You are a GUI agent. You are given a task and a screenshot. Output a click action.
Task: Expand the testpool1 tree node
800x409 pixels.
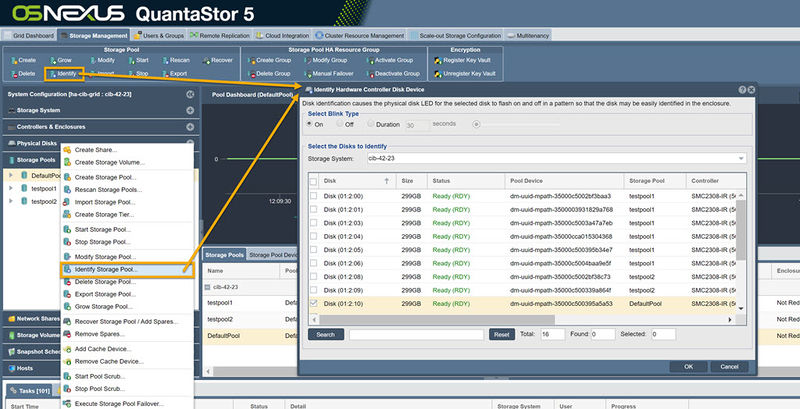(11, 188)
